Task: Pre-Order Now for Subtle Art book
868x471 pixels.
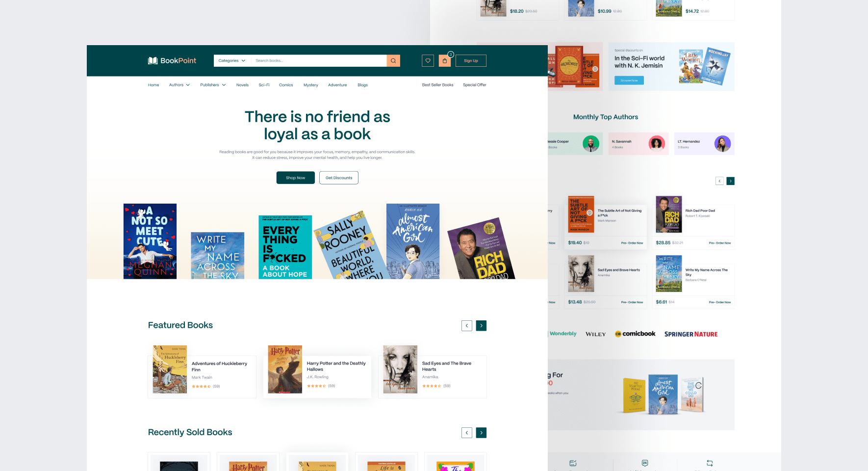Action: click(632, 243)
